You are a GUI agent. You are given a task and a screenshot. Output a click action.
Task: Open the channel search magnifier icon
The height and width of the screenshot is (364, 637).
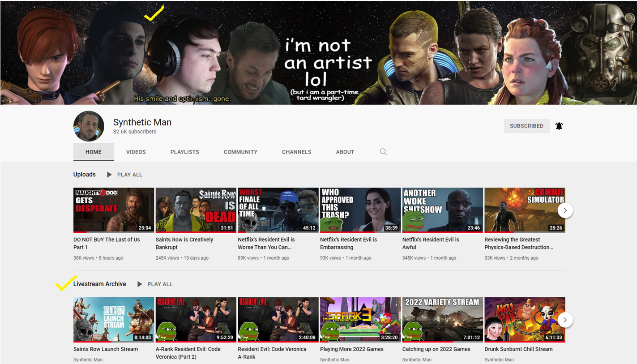(383, 152)
